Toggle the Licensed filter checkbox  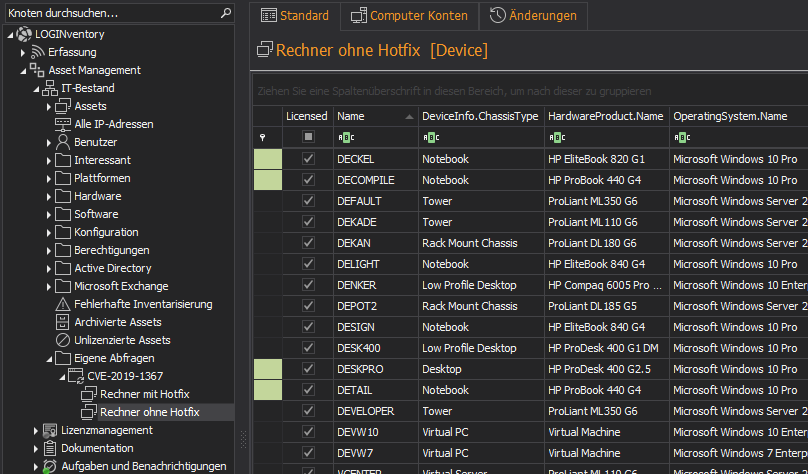pos(308,137)
